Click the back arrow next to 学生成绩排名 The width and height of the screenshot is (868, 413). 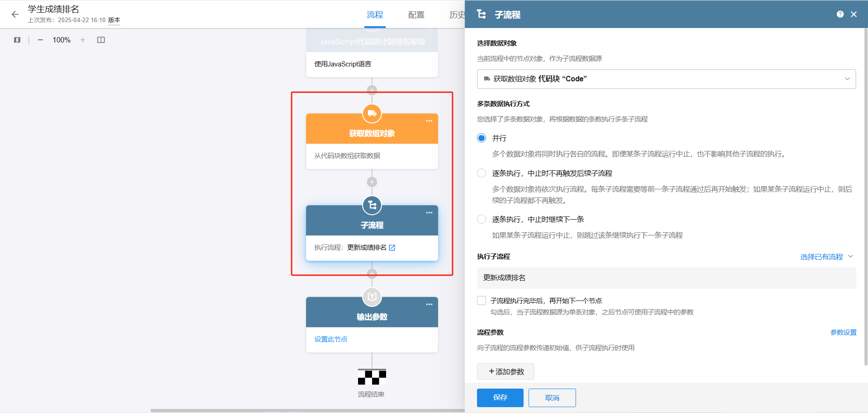15,14
